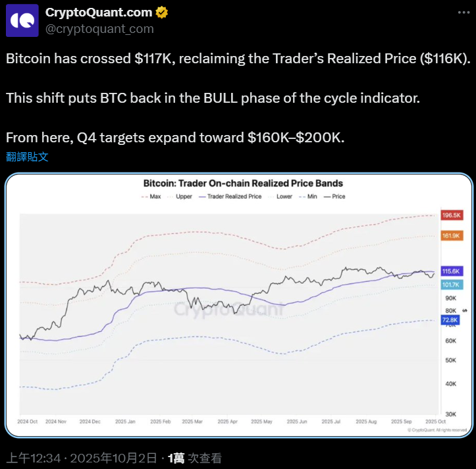Open the CryptoQuant.com account name

(99, 13)
